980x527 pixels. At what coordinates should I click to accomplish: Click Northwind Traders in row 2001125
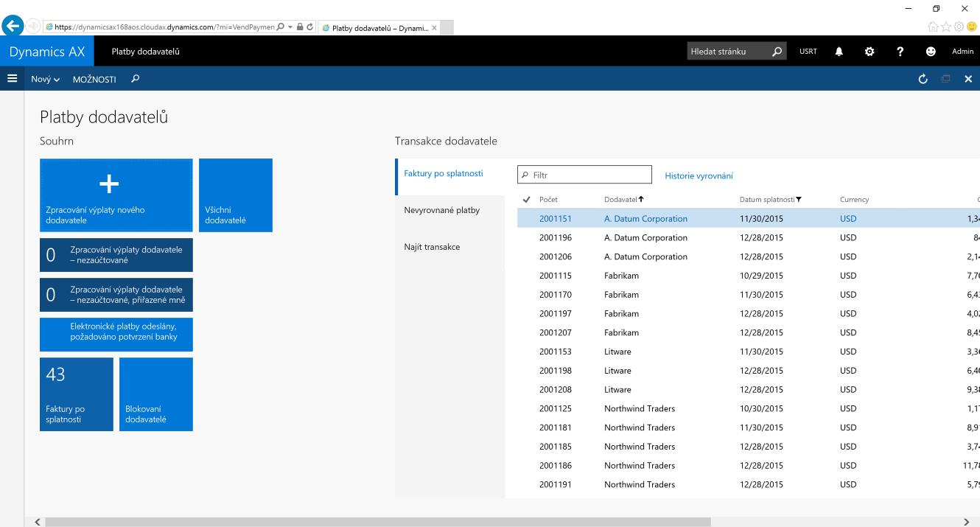click(640, 409)
